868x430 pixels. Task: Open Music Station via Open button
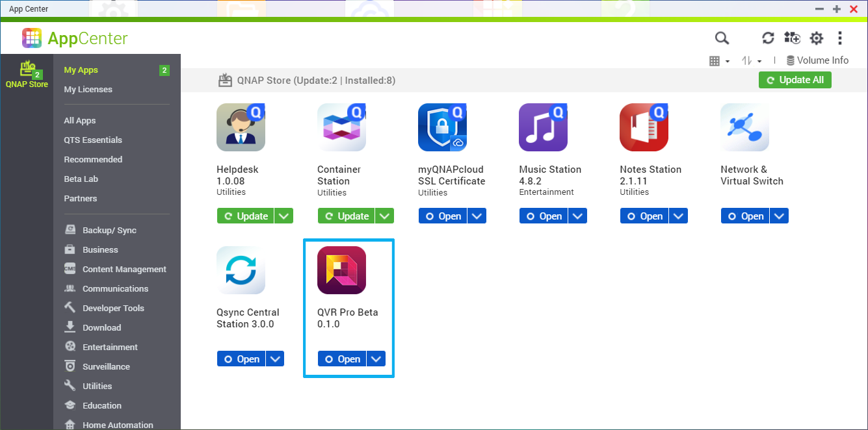(x=544, y=216)
